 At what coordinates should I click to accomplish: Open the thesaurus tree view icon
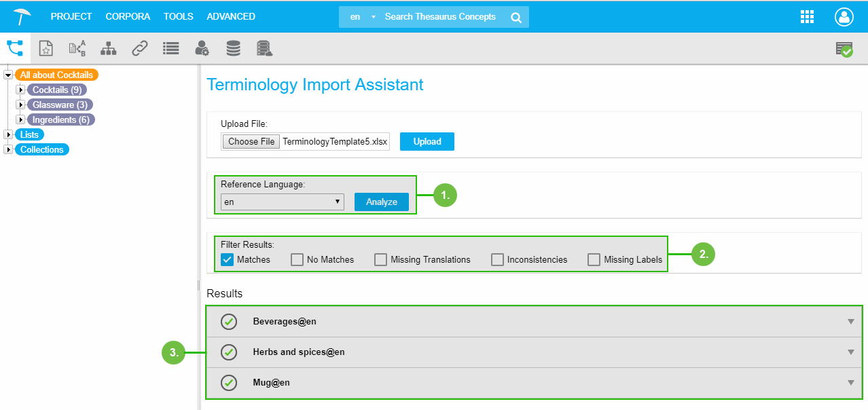point(14,48)
